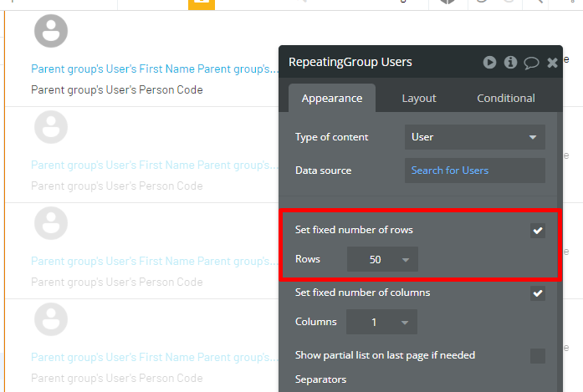Click the comment bubble icon in panel header
583x392 pixels.
coord(531,63)
